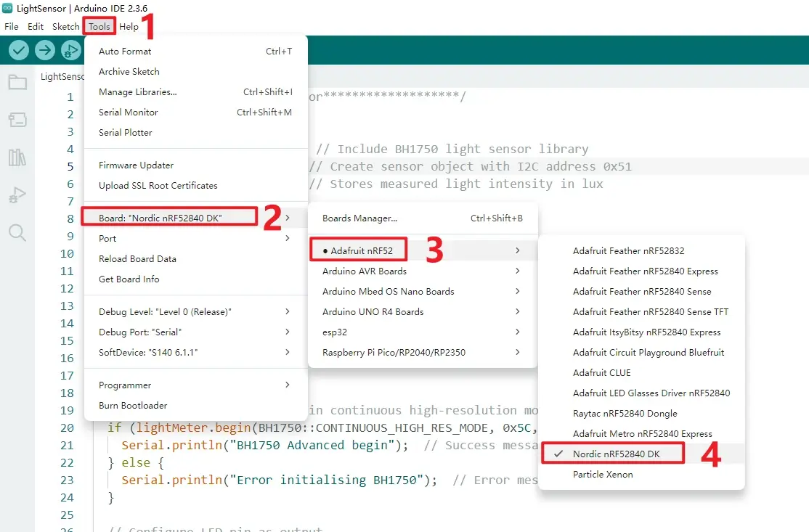Expand Debug Port: "Serial" submenu
Image resolution: width=809 pixels, height=532 pixels.
[196, 332]
